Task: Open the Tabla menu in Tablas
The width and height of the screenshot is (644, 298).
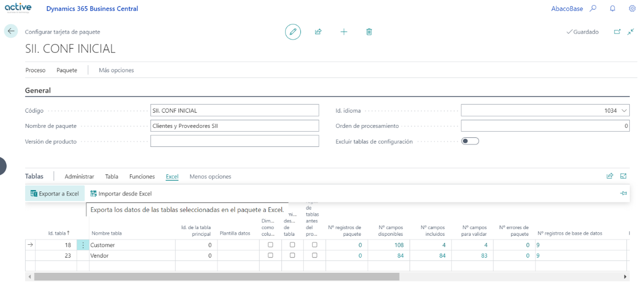Action: point(112,177)
